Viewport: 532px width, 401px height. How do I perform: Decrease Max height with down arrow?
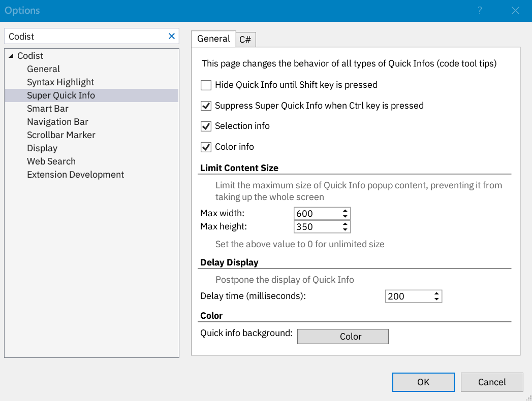click(345, 229)
